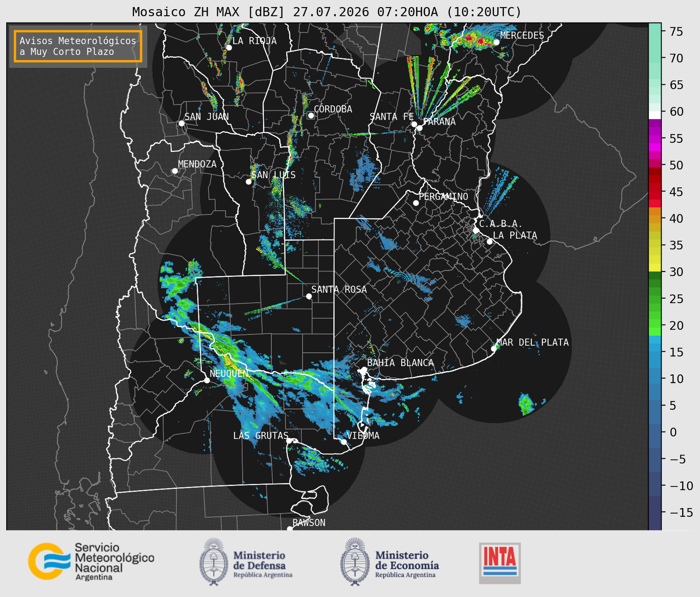Click the San Luis marker dot
This screenshot has width=700, height=597.
[x=249, y=182]
